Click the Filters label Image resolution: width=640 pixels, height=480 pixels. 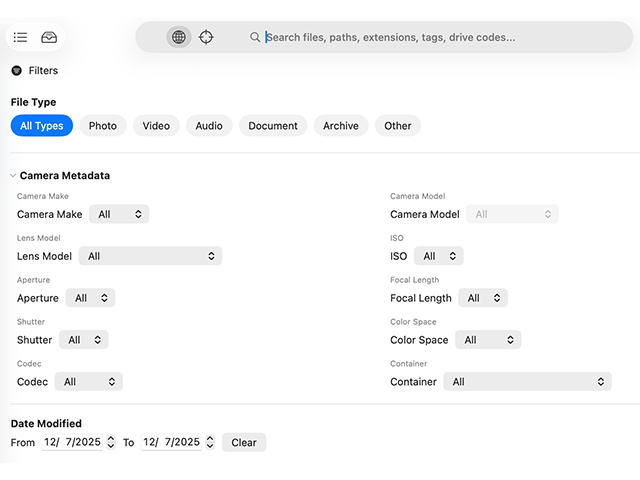(43, 71)
